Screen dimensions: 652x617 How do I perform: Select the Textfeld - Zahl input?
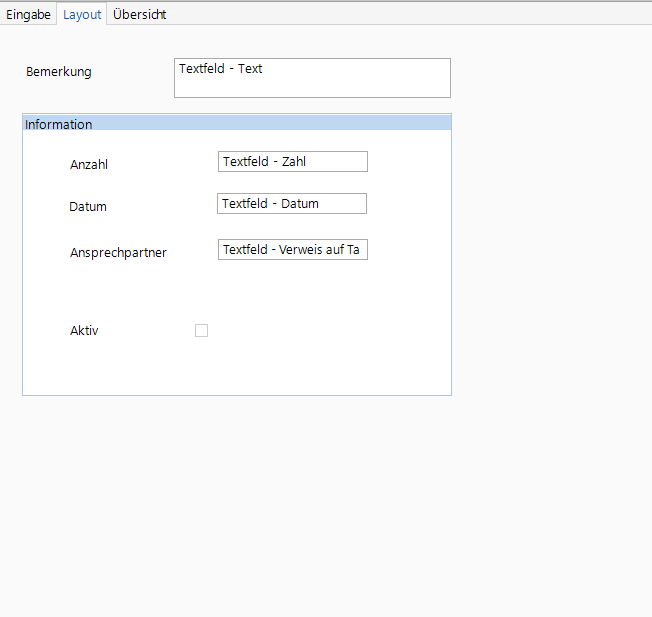tap(292, 162)
